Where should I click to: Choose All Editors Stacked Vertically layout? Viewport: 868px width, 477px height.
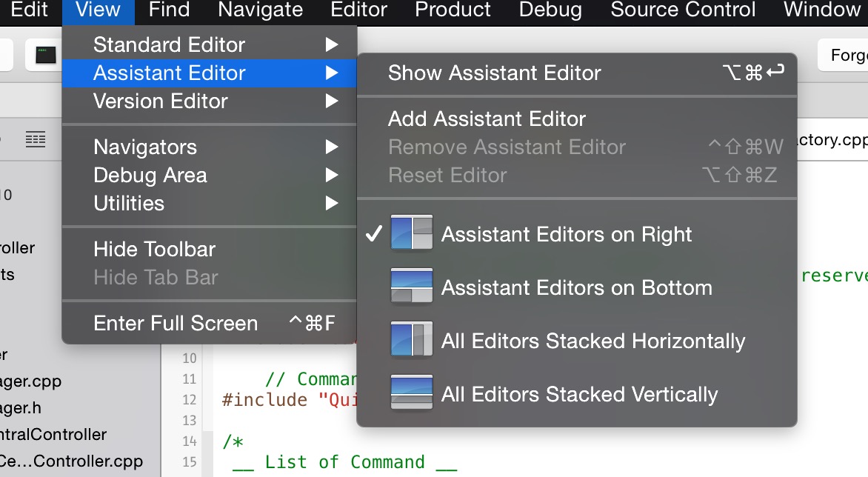[579, 394]
